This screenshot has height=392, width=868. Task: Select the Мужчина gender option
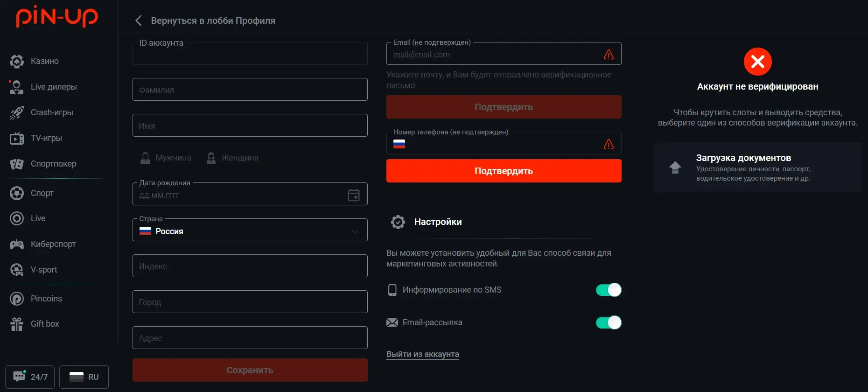click(x=166, y=158)
